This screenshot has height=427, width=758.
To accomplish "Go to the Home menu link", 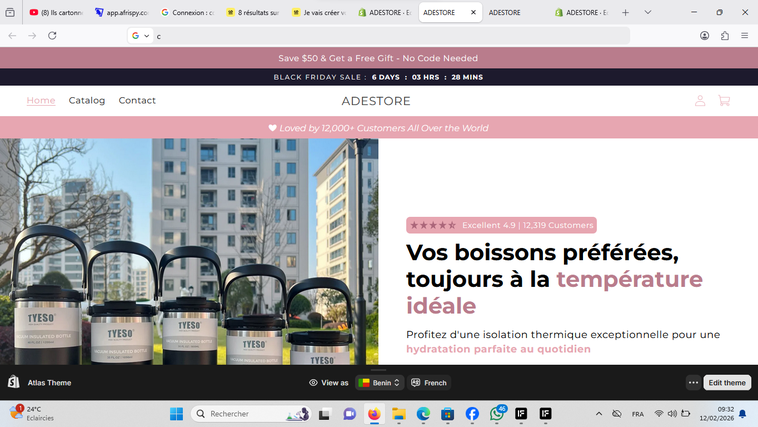I will click(41, 101).
